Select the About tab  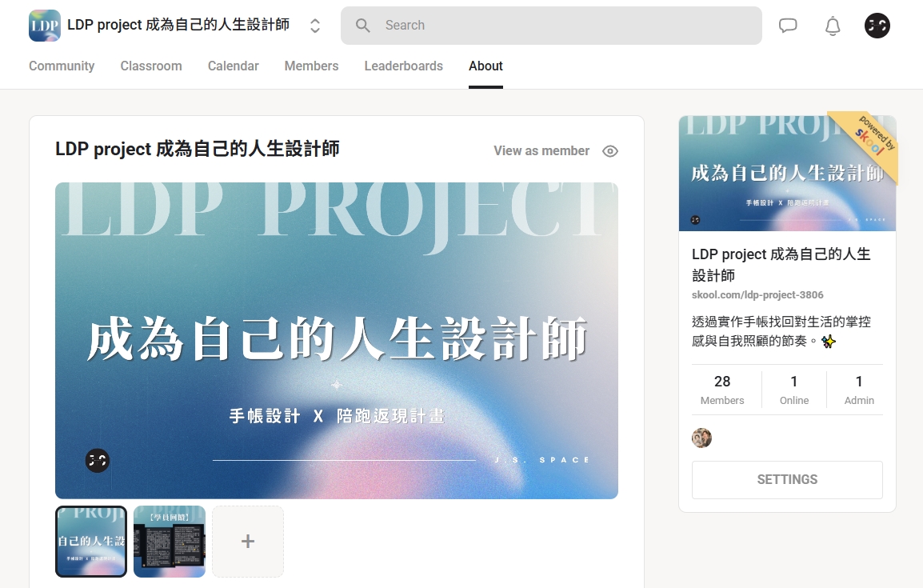coord(485,66)
